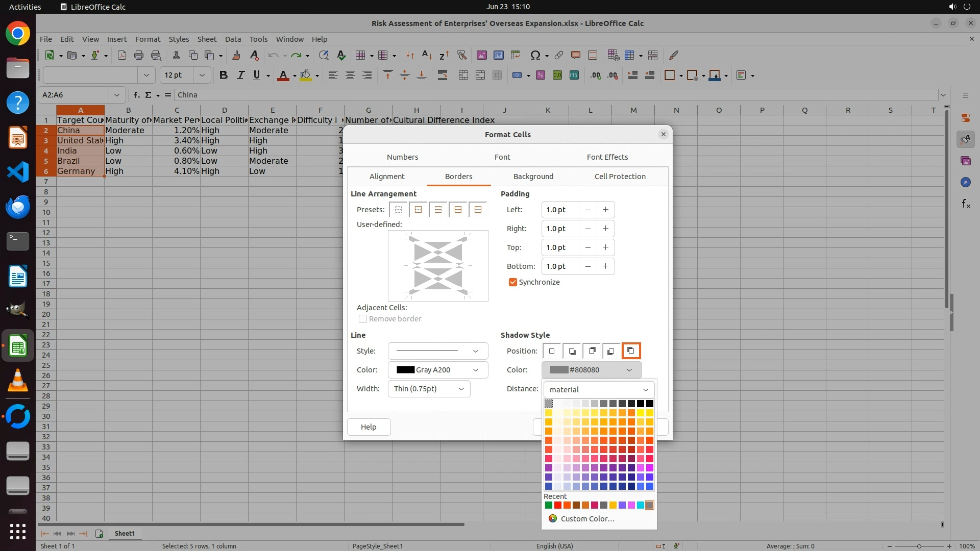Screen dimensions: 980x551
Task: Increase the Left padding with plus
Action: (605, 210)
